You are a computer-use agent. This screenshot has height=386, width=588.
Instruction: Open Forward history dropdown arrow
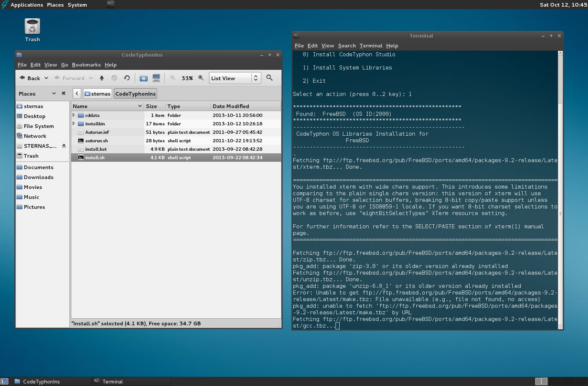91,78
